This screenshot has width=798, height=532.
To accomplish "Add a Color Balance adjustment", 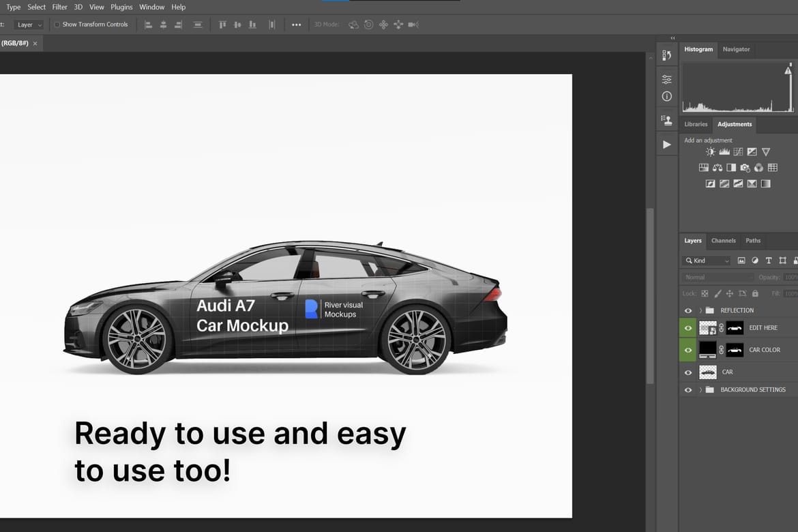I will pyautogui.click(x=718, y=168).
